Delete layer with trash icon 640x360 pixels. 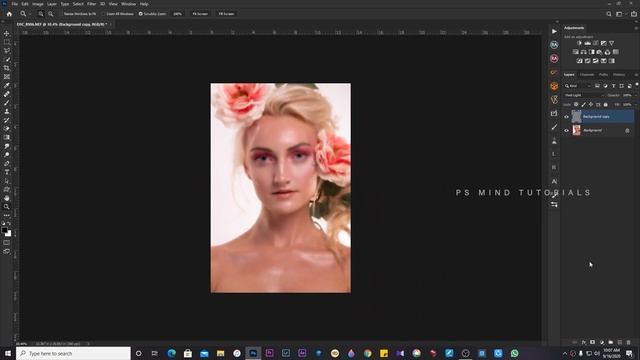(629, 342)
